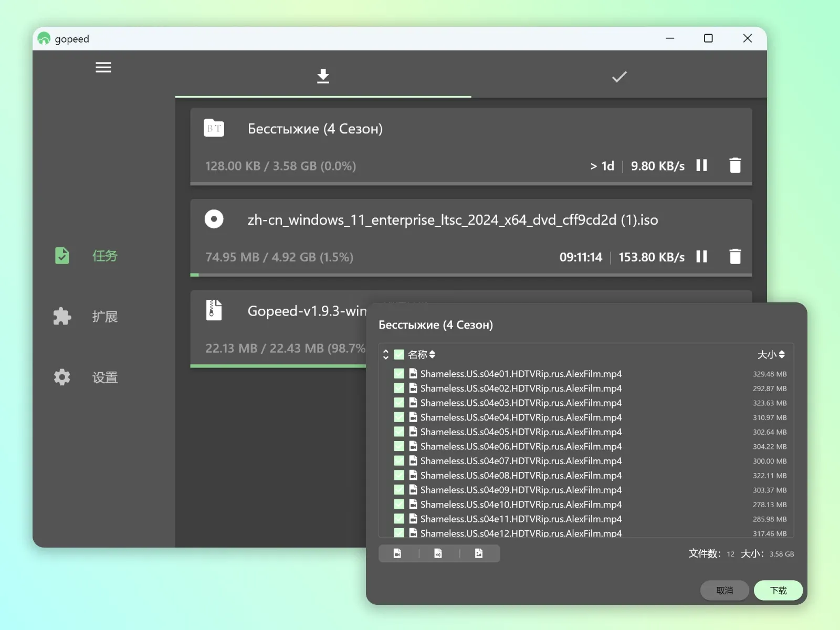Open 设置 in the sidebar
Screen dimensions: 840x630
point(87,377)
